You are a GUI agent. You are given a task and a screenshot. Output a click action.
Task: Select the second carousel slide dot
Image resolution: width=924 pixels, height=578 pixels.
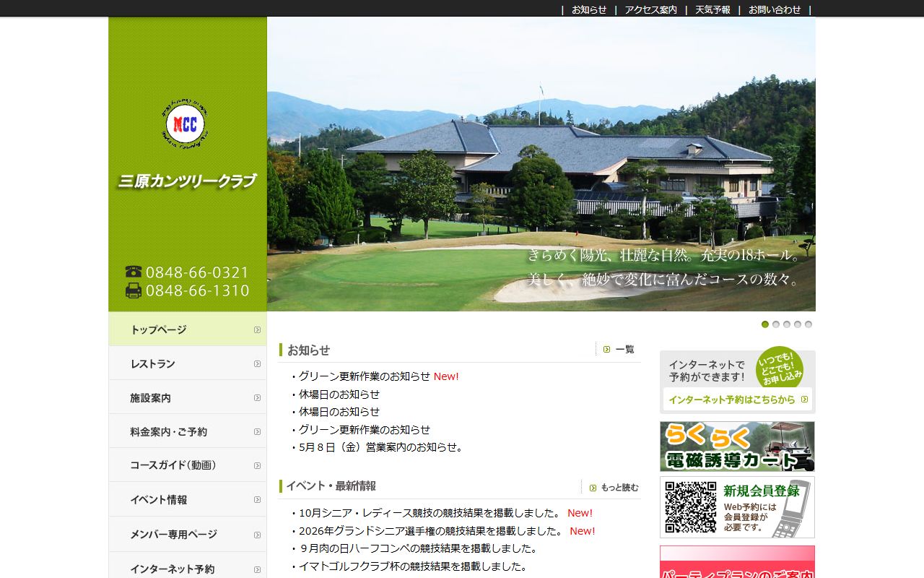pyautogui.click(x=776, y=324)
